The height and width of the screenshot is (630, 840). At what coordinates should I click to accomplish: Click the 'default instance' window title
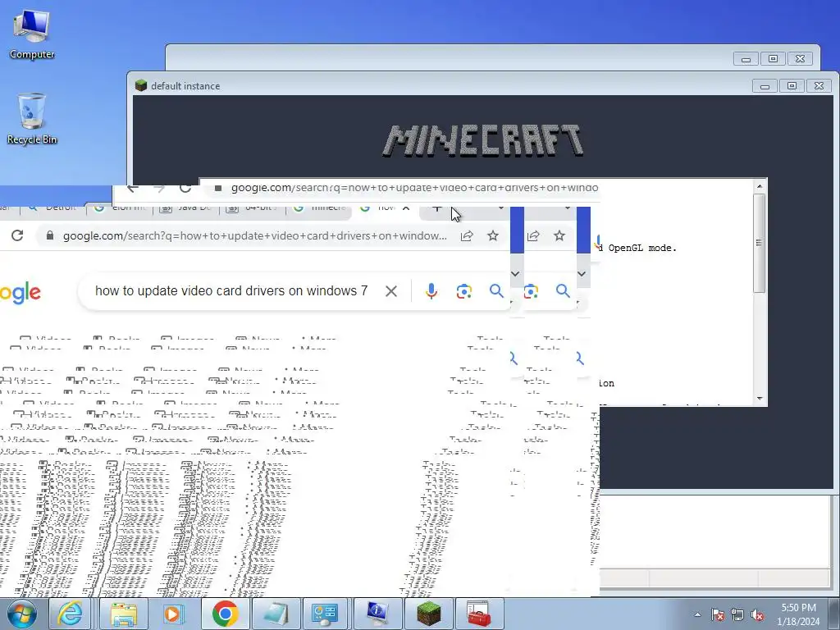pyautogui.click(x=185, y=85)
